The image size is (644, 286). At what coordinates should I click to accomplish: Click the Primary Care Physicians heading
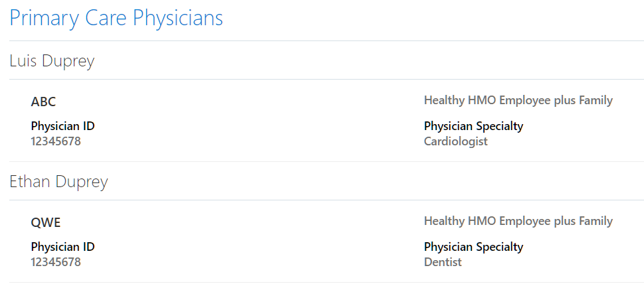[116, 18]
